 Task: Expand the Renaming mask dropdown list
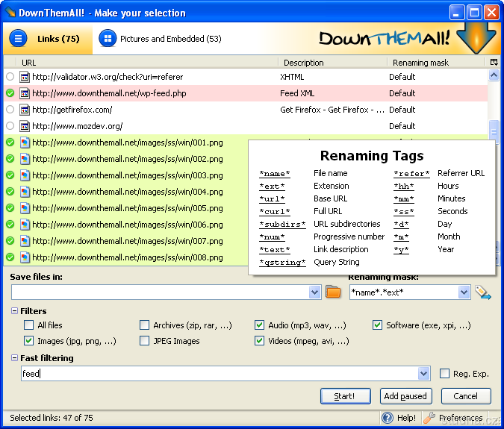tap(464, 292)
